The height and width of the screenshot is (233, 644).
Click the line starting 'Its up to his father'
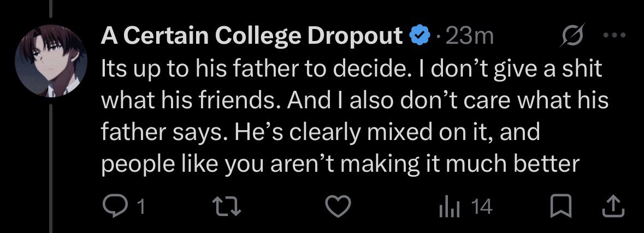tap(351, 68)
